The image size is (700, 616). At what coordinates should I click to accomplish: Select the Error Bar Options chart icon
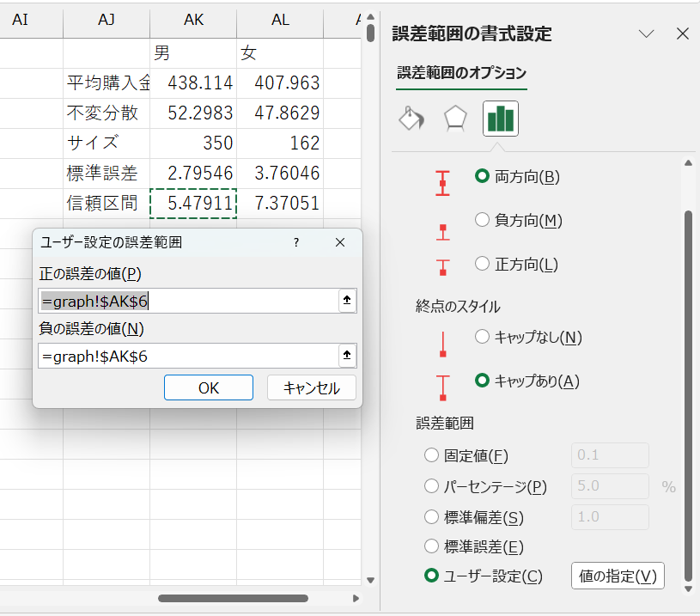click(x=500, y=120)
